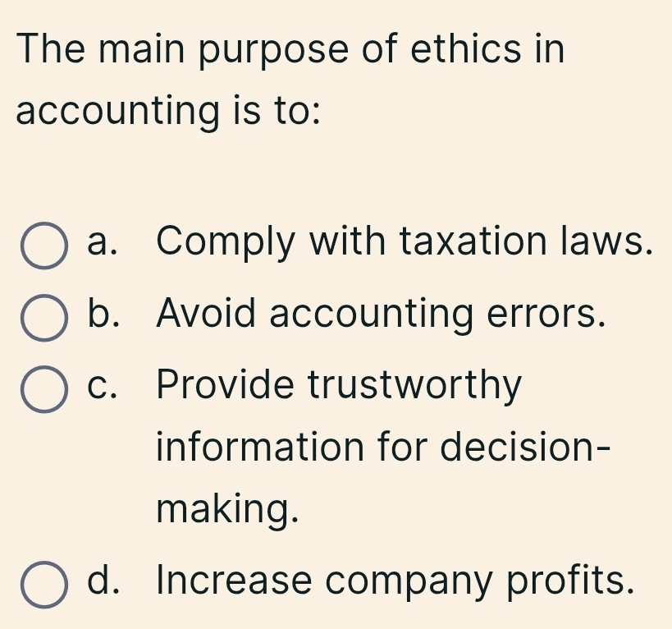672x629 pixels.
Task: Choose the radio button for option c
Action: [x=44, y=390]
